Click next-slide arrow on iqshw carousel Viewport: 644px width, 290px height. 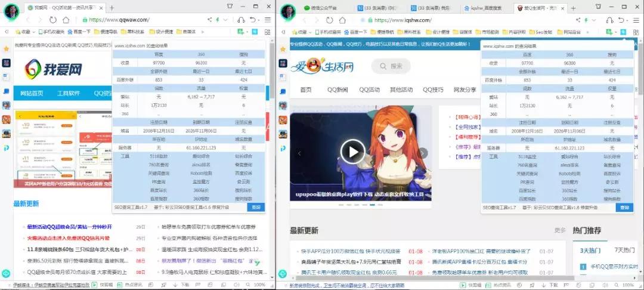coord(423,153)
